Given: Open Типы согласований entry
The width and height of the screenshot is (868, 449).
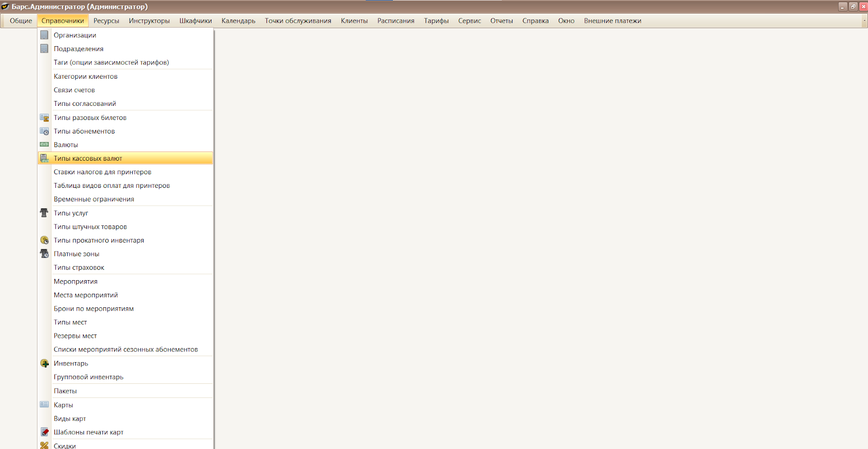Looking at the screenshot, I should click(125, 104).
